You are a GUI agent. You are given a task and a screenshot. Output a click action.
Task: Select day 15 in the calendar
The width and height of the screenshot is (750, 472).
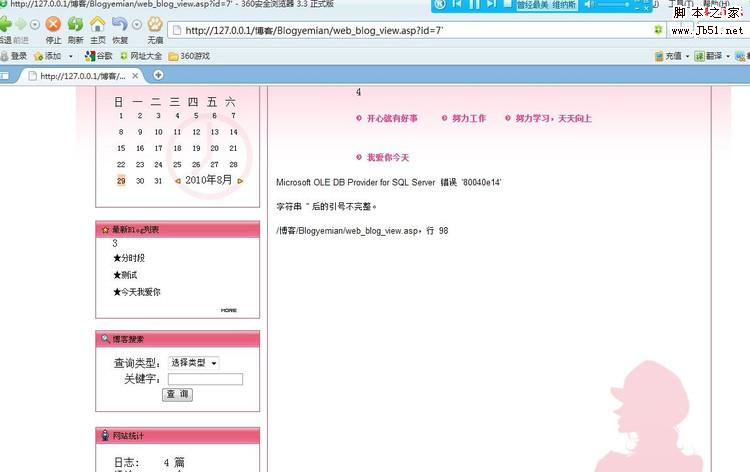[x=121, y=148]
